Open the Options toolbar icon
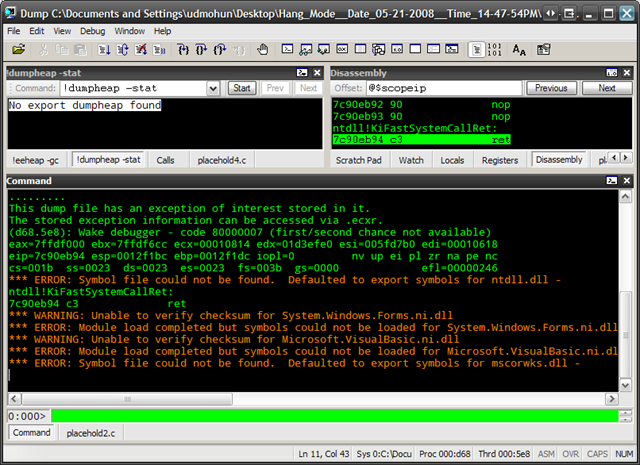This screenshot has width=640, height=465. (x=543, y=50)
